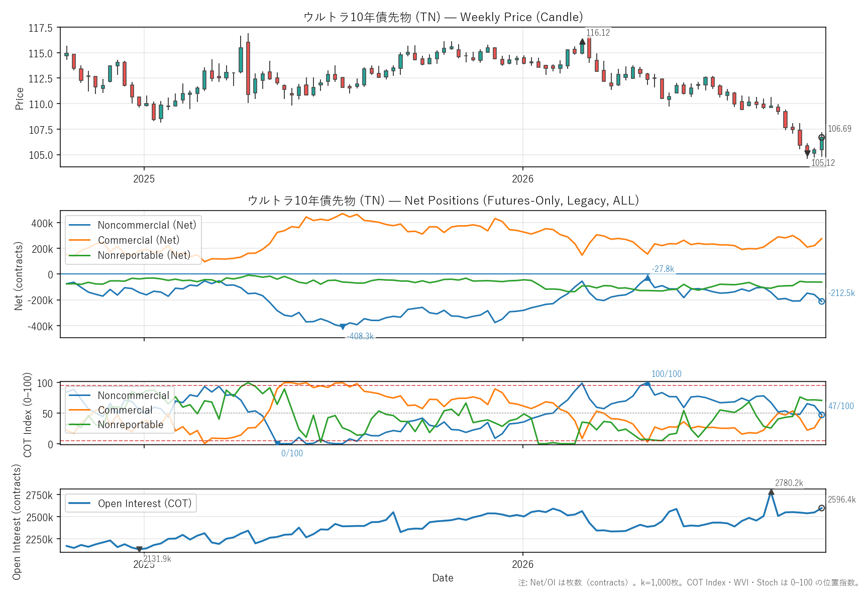Click the 2596.4k latest open interest circle
This screenshot has width=868, height=593.
(822, 508)
